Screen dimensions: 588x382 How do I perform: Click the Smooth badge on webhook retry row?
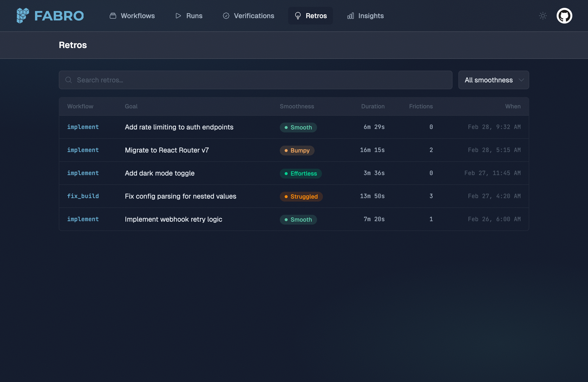pos(298,219)
